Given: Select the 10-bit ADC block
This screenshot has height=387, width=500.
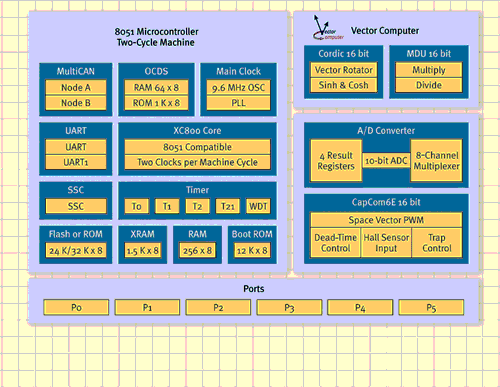Looking at the screenshot, I should point(386,161).
